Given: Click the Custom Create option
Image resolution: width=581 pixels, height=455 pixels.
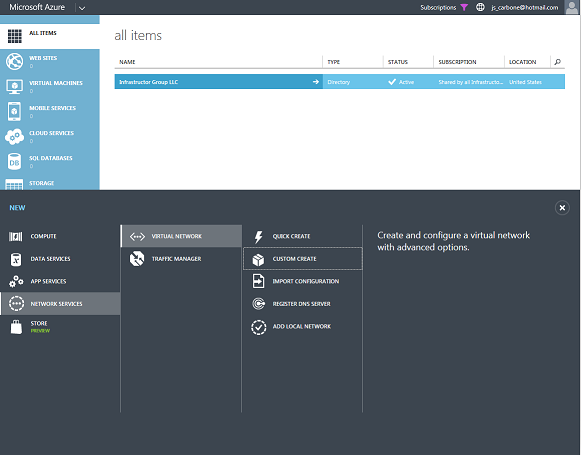Looking at the screenshot, I should point(303,259).
